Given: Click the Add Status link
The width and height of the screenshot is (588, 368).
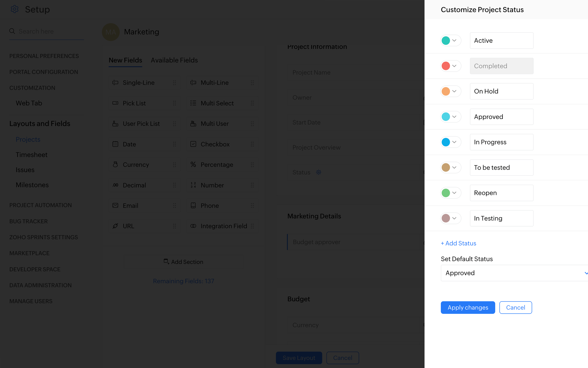Looking at the screenshot, I should click(x=458, y=243).
